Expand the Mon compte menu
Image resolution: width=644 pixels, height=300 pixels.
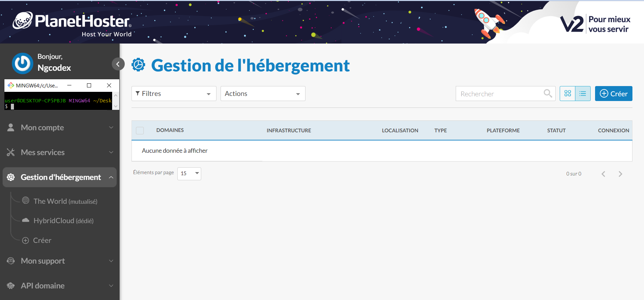click(x=60, y=128)
